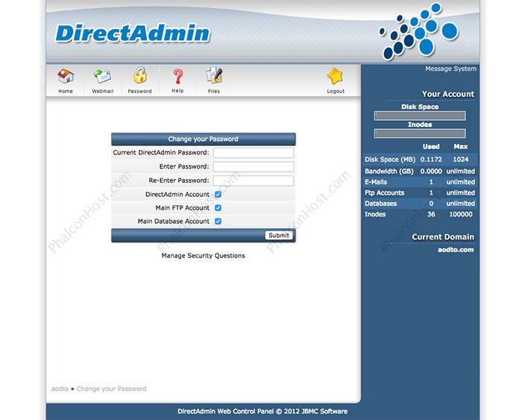
Task: Click the 100000 inodes max value
Action: [x=461, y=214]
